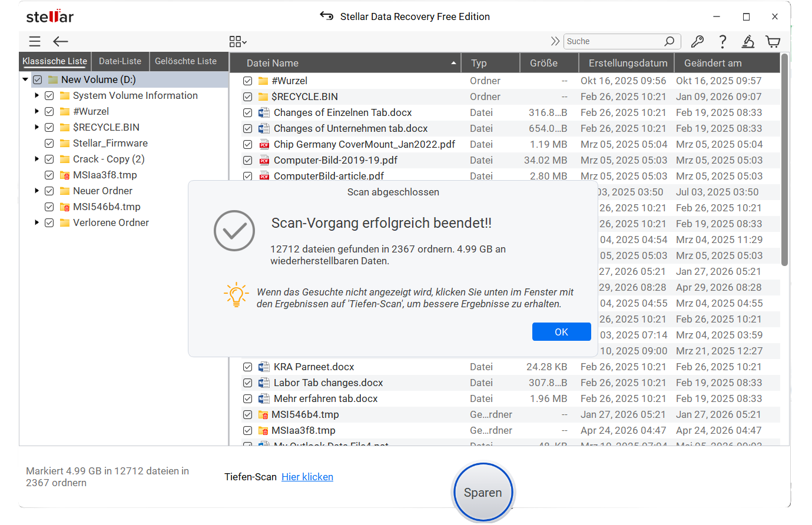This screenshot has height=525, width=812.
Task: Sort by Typ column header
Action: [x=491, y=63]
